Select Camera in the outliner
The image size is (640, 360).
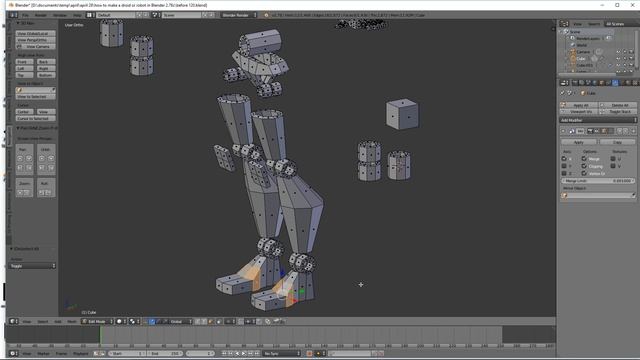point(583,52)
